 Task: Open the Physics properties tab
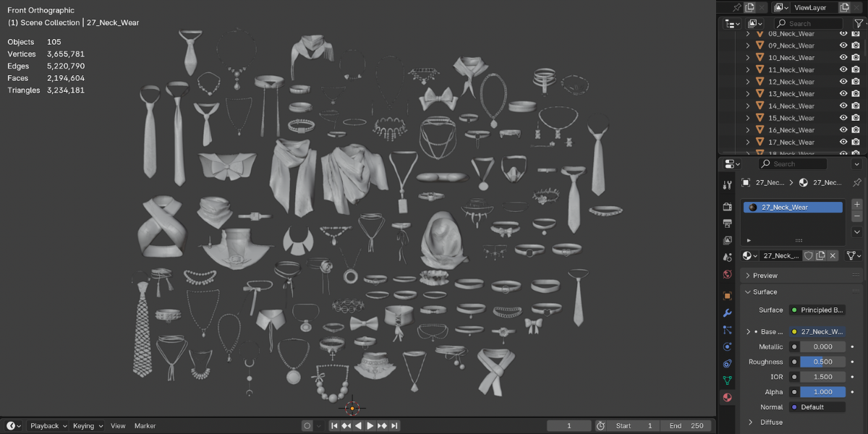pos(728,346)
